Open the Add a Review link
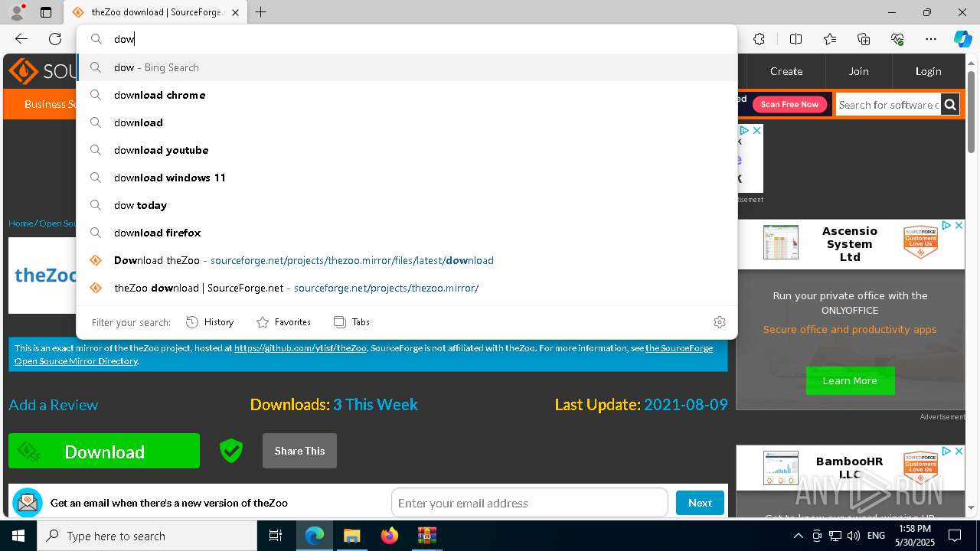Screen dimensions: 980x551 tap(54, 405)
